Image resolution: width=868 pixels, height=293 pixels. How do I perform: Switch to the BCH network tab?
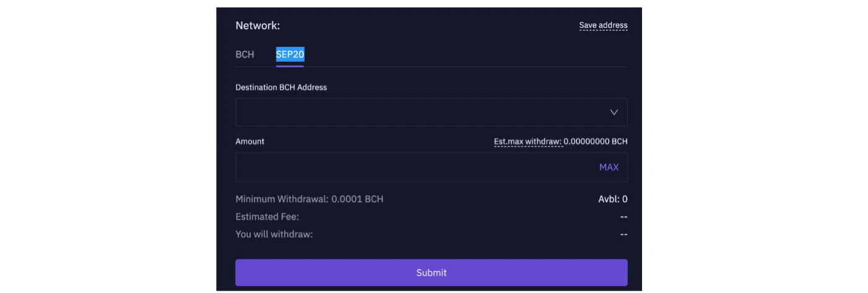click(x=245, y=54)
